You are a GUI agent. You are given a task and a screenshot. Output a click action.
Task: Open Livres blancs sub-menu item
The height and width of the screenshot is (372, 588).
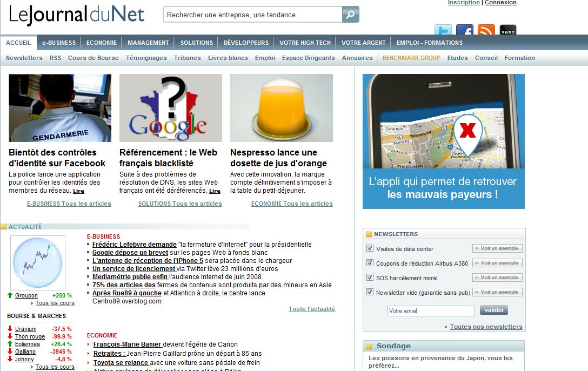(228, 58)
